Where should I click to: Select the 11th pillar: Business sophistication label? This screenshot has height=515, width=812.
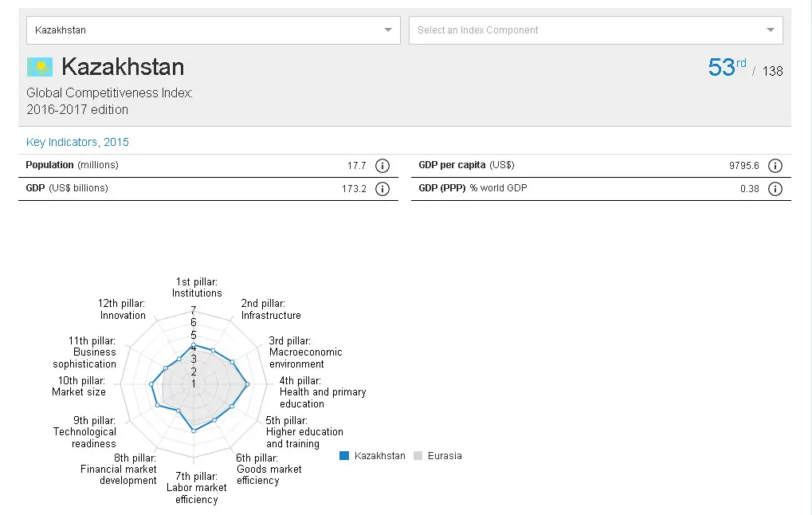click(84, 352)
